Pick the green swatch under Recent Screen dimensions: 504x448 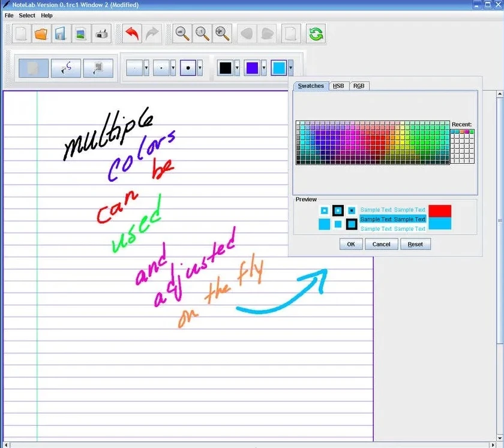472,132
